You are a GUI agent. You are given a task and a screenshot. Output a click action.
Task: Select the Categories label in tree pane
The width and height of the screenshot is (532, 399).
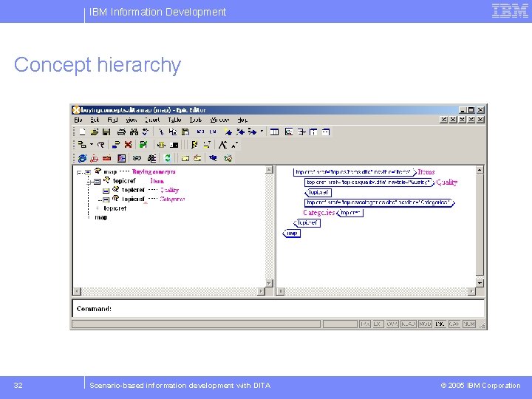(x=172, y=199)
